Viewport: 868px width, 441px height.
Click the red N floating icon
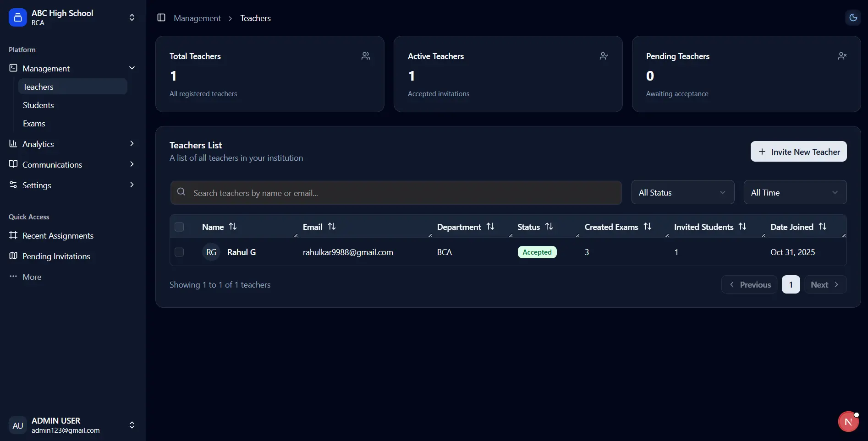coord(848,422)
